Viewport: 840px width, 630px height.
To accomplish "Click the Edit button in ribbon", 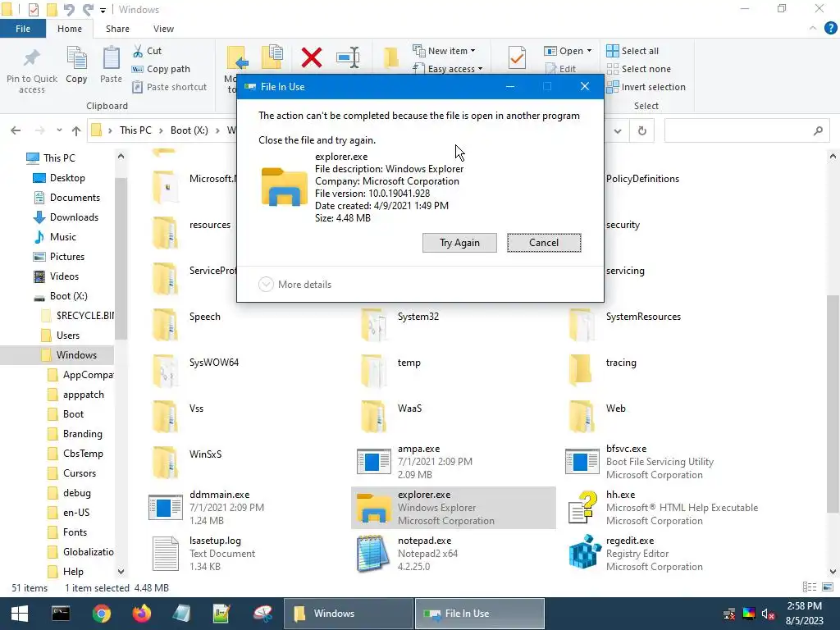I will [x=561, y=69].
